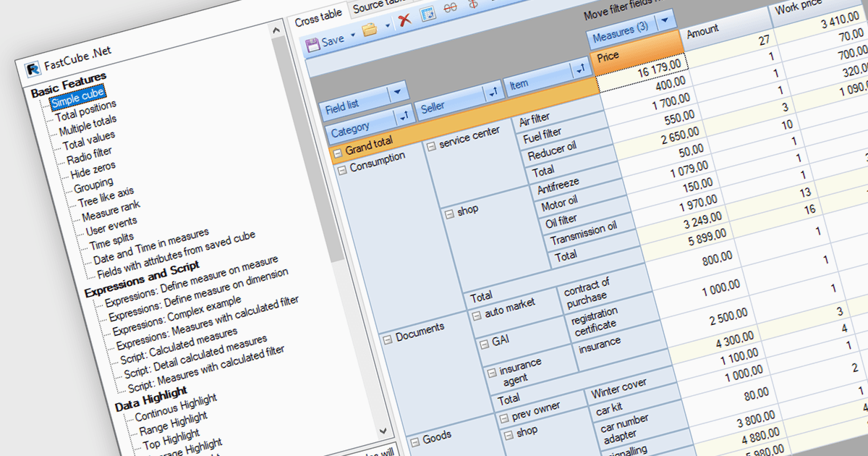
Task: Collapse the Consumption category
Action: coord(342,169)
